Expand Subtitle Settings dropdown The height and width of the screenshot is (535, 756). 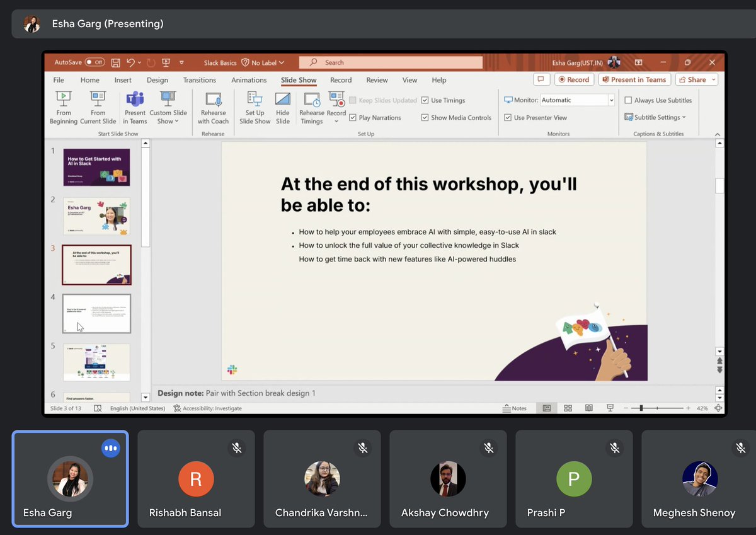(x=684, y=118)
